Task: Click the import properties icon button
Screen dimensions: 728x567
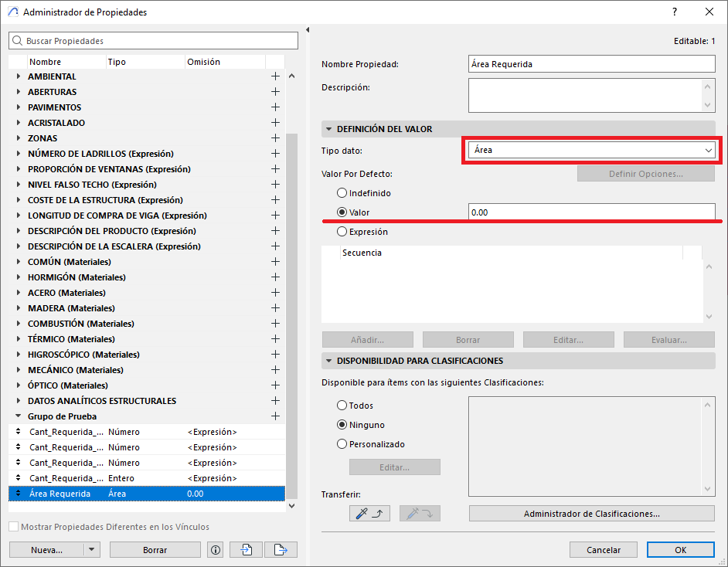Action: tap(247, 550)
